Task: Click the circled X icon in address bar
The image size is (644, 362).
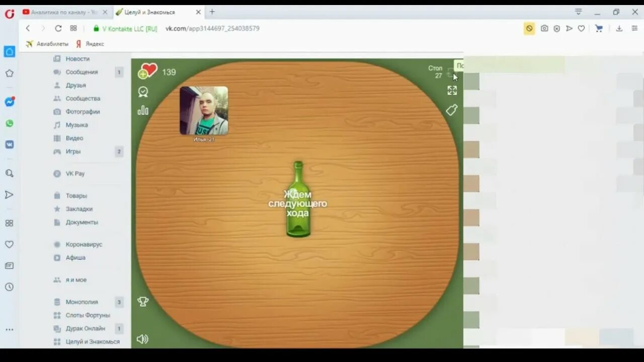Action: coord(557,29)
